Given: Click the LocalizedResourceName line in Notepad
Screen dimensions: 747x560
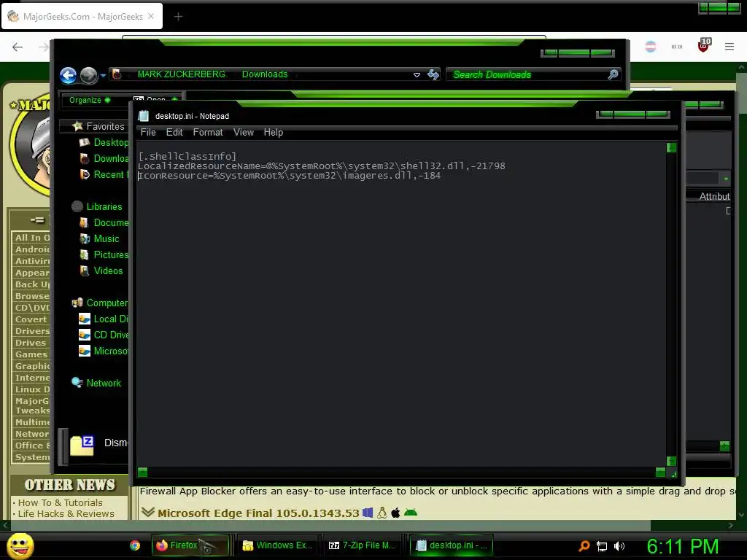Looking at the screenshot, I should click(x=322, y=166).
